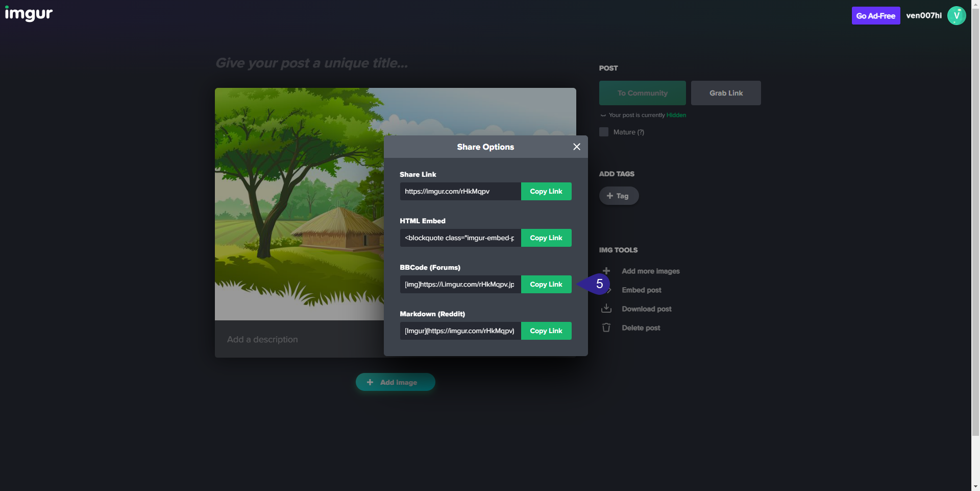Click the Hidden visibility link

[x=676, y=115]
